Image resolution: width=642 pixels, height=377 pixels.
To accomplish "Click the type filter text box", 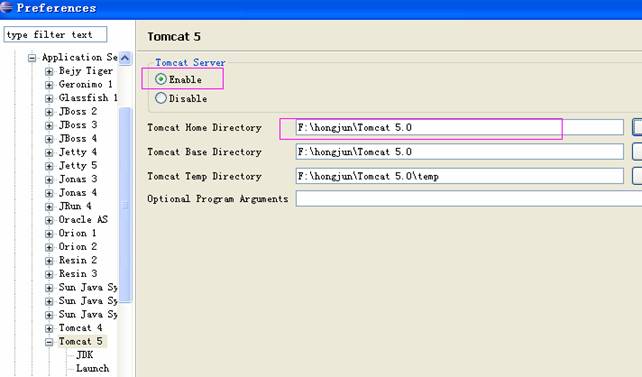I will [55, 34].
